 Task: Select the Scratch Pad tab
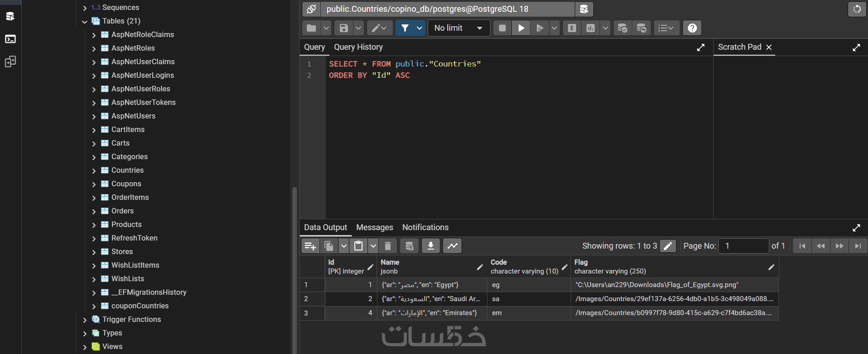tap(739, 47)
